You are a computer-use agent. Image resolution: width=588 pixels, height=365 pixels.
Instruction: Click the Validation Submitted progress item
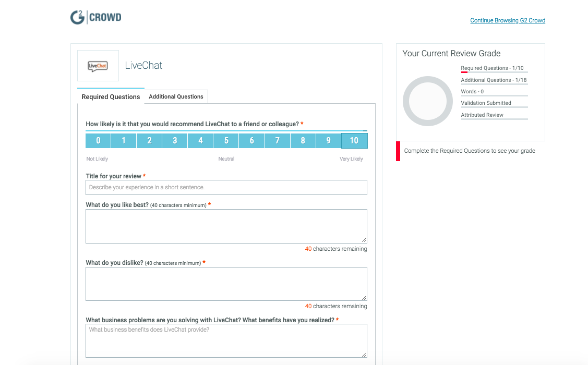point(494,104)
